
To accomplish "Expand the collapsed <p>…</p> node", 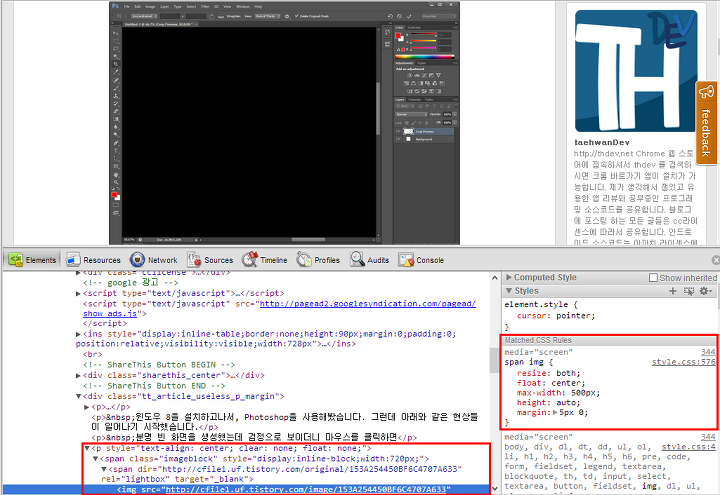I will pyautogui.click(x=86, y=407).
